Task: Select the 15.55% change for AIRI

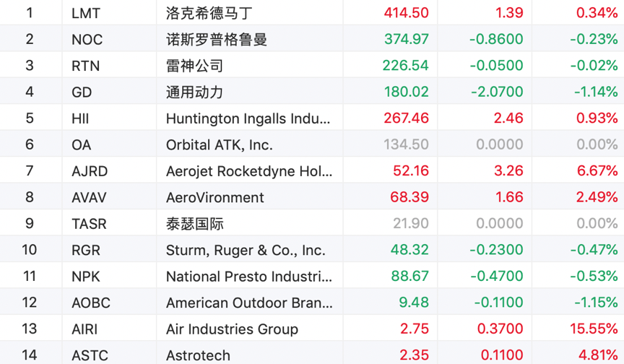Action: tap(594, 329)
